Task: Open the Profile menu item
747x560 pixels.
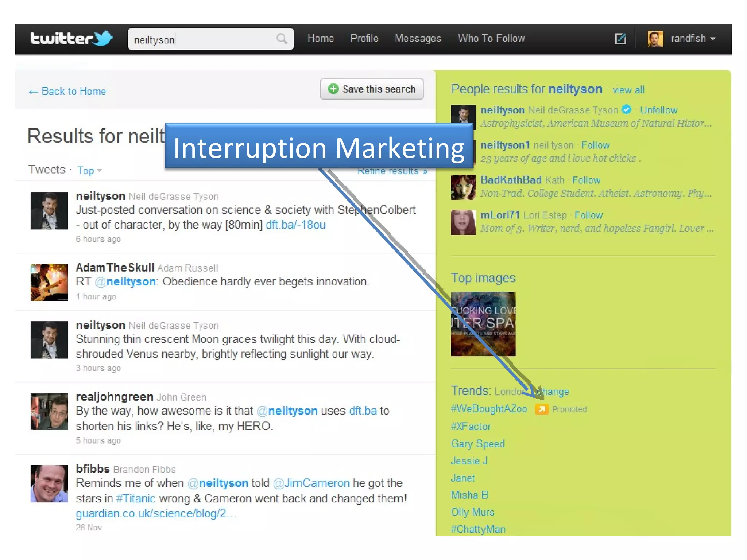Action: click(x=364, y=38)
